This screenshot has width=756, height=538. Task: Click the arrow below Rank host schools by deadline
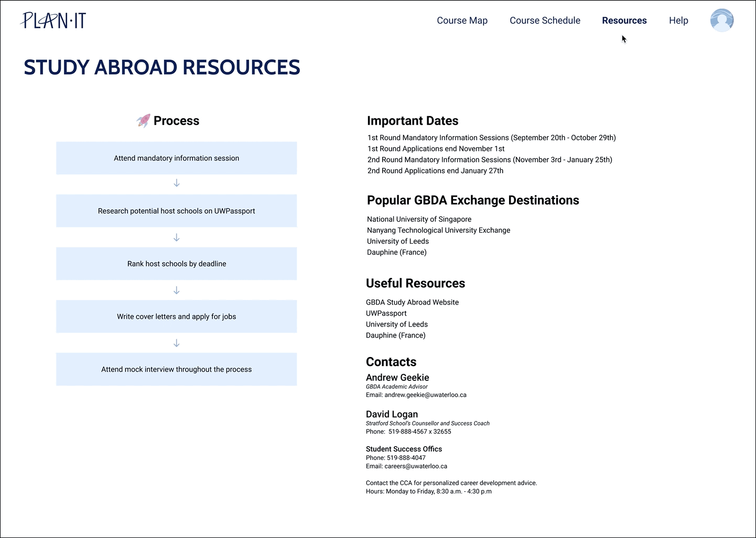point(176,289)
